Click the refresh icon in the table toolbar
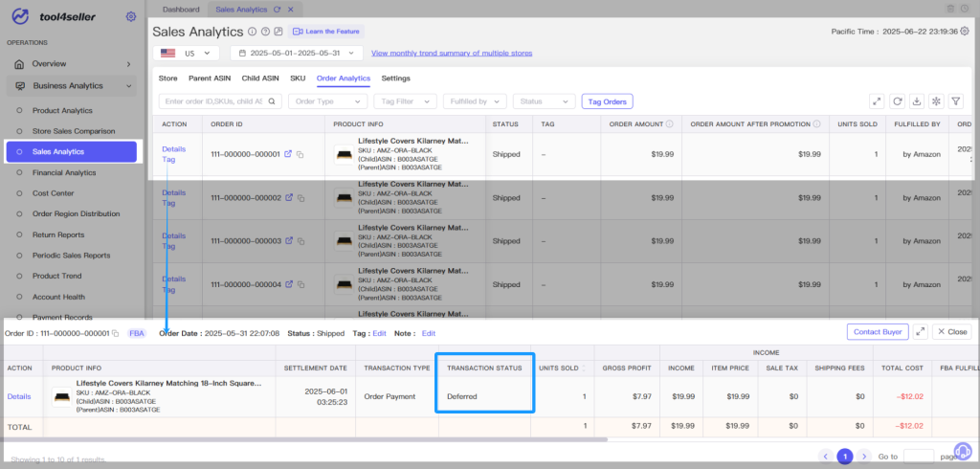 point(898,100)
